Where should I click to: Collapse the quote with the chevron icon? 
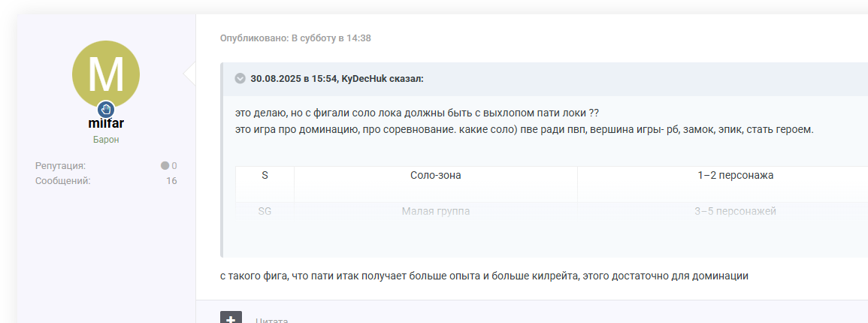[240, 78]
